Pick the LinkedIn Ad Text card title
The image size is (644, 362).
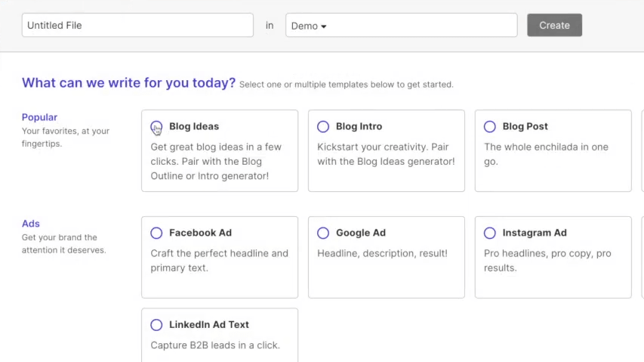coord(209,324)
